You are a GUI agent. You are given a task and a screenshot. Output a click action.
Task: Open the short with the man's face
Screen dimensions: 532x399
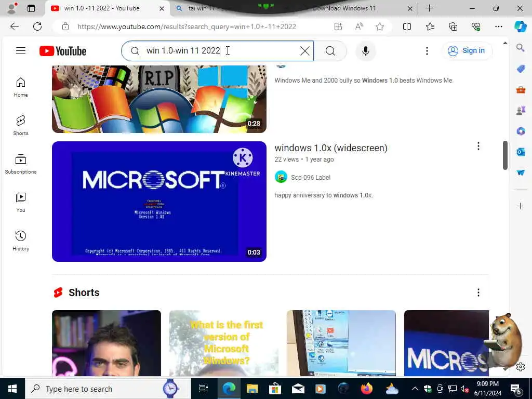[107, 343]
